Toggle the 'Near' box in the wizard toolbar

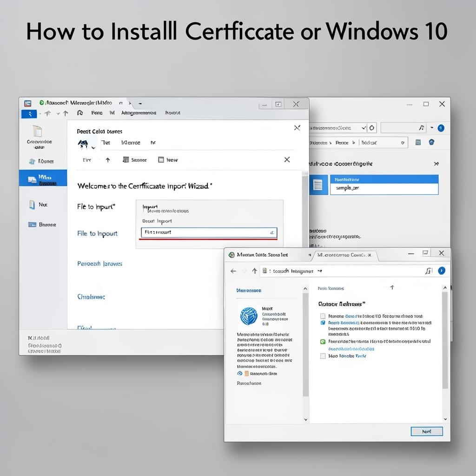tap(161, 160)
